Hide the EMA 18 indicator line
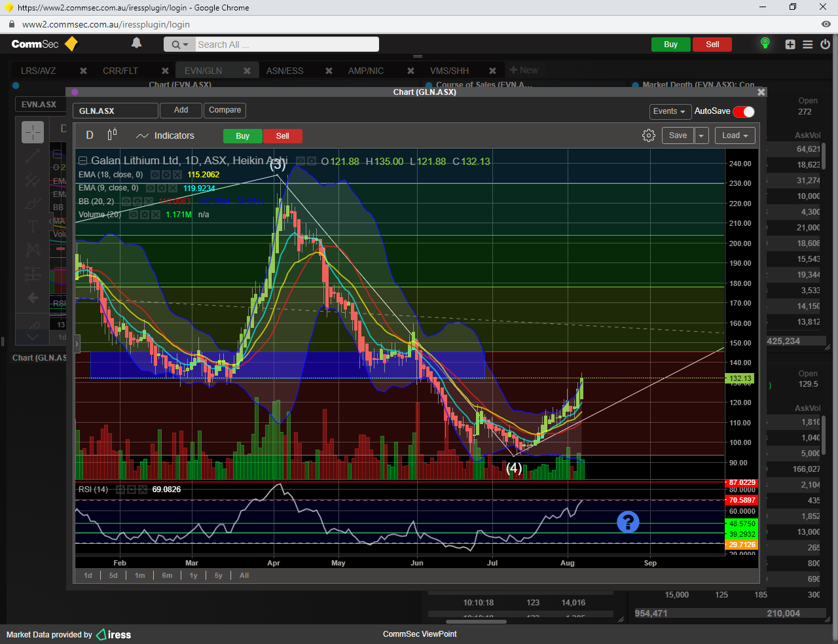Viewport: 838px width, 644px height. tap(155, 175)
